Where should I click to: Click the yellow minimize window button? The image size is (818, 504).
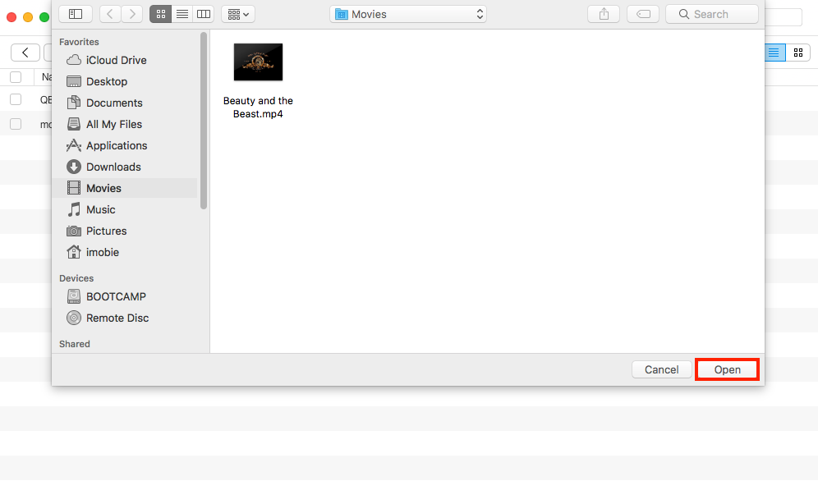28,17
